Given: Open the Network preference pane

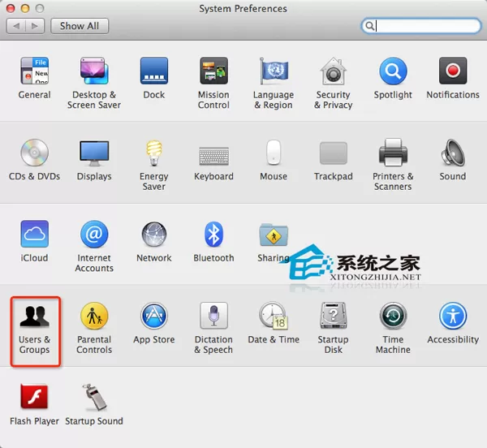Looking at the screenshot, I should 154,242.
